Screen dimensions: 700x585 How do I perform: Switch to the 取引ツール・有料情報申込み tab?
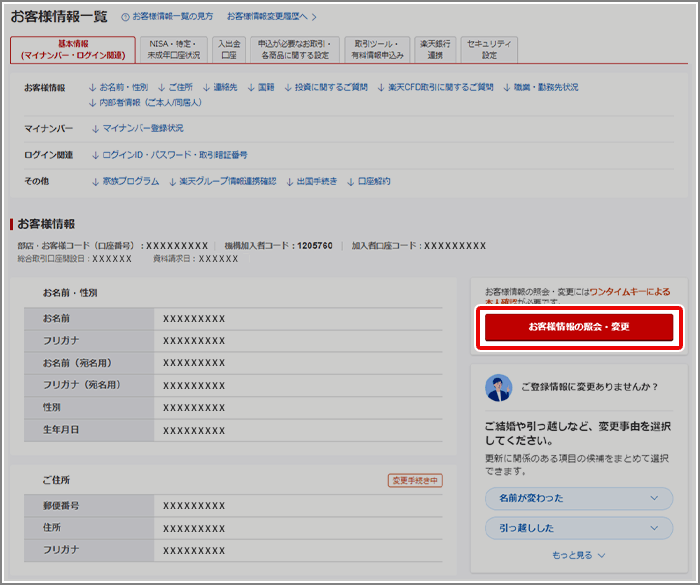[377, 50]
